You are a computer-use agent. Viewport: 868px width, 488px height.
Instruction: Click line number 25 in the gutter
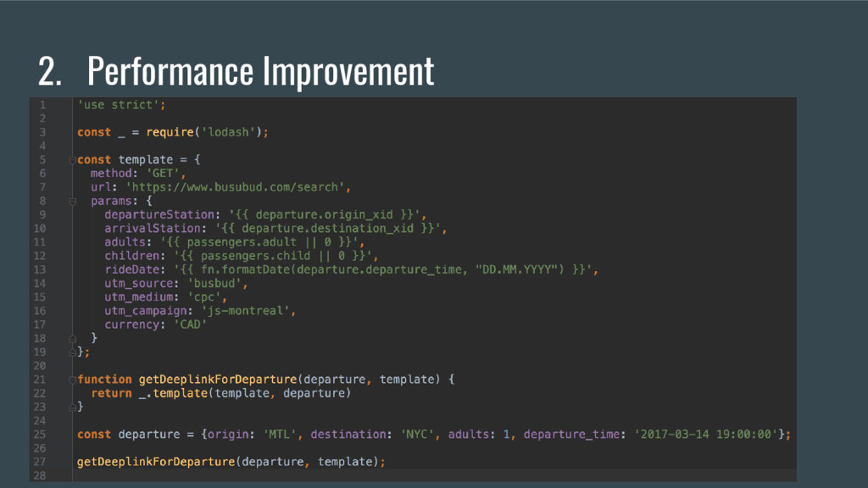click(40, 435)
